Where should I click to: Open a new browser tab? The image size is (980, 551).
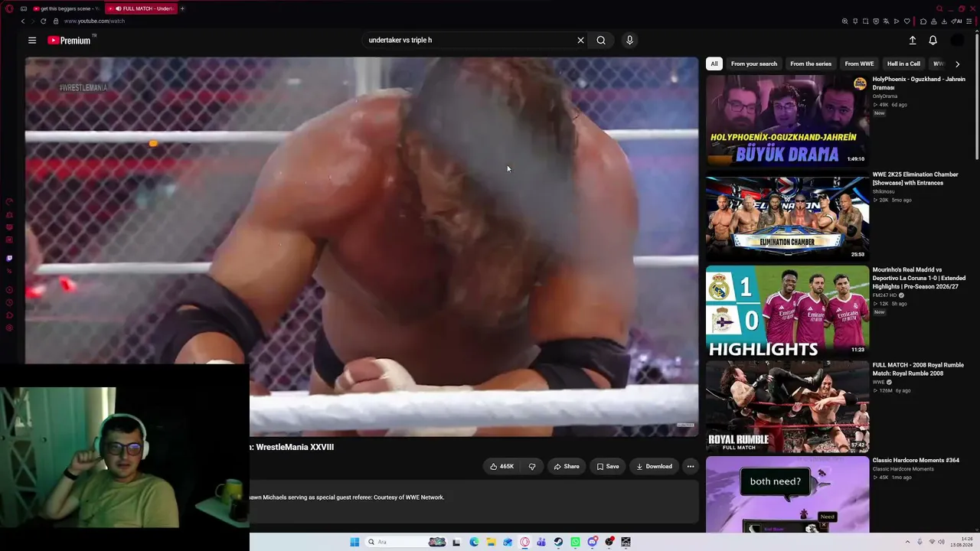pyautogui.click(x=182, y=8)
